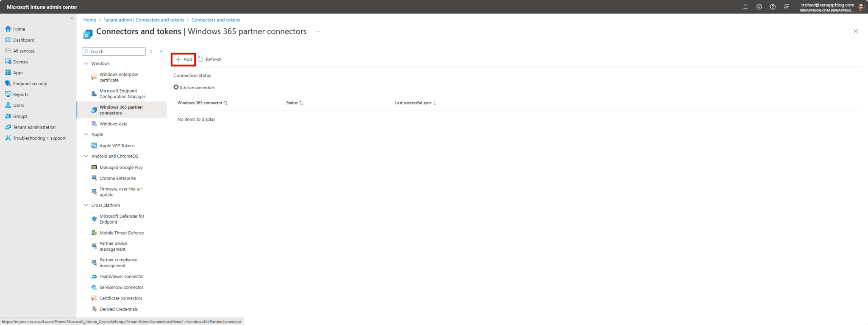This screenshot has height=325, width=868.
Task: Click the user account avatar picture
Action: pos(861,7)
